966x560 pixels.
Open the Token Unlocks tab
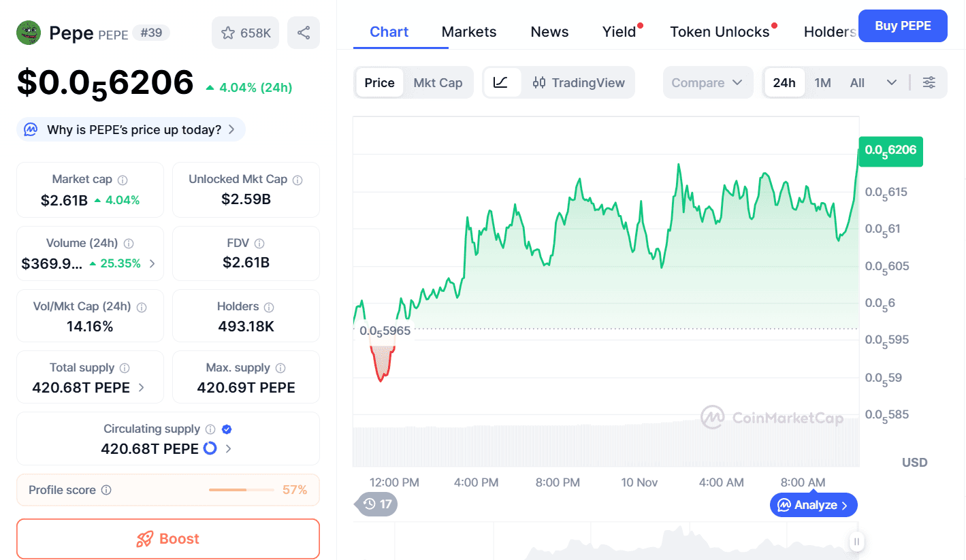click(720, 32)
